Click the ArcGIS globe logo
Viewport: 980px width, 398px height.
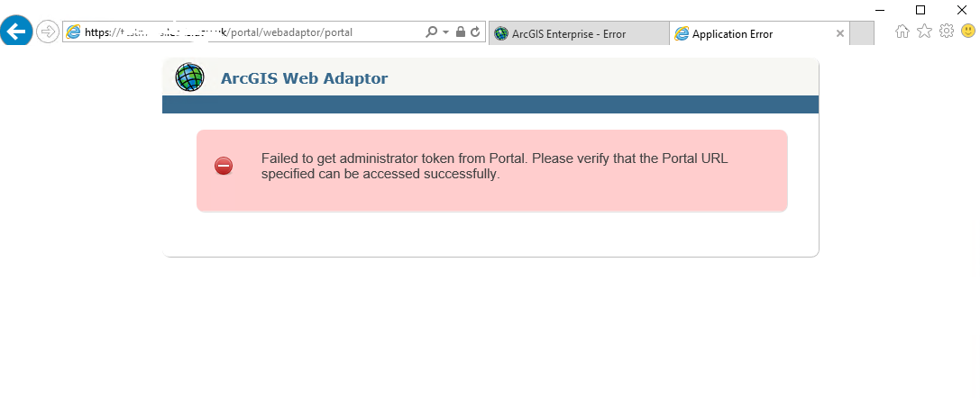point(189,77)
